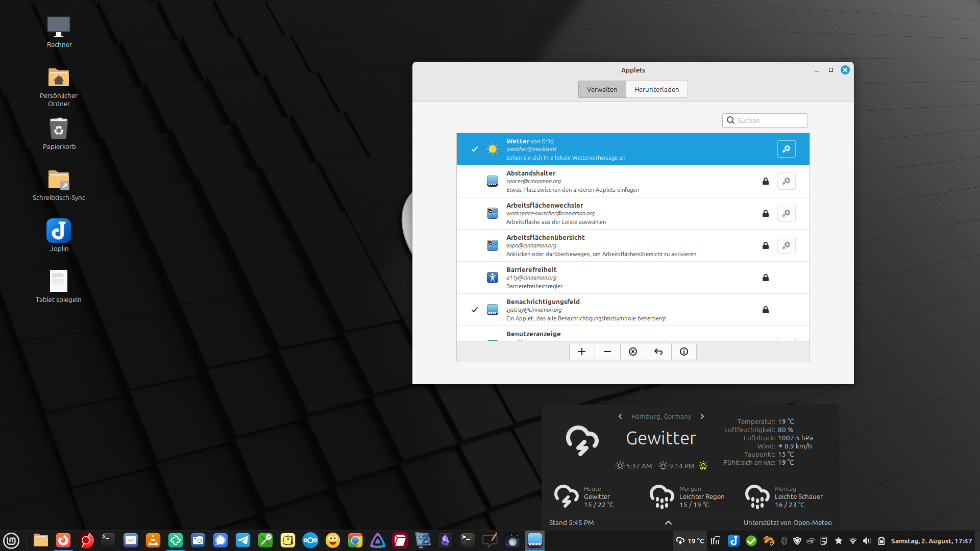
Task: Toggle the checkmark on Benachrichtigungsfeld row
Action: point(475,310)
